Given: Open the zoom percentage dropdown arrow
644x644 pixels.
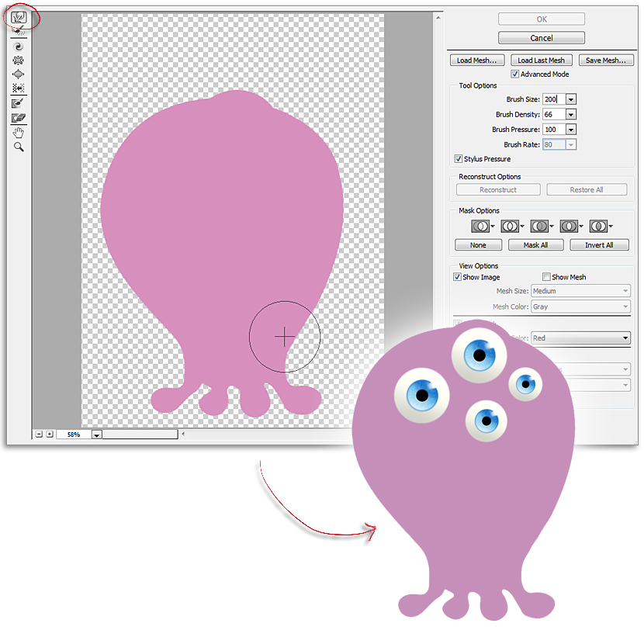Looking at the screenshot, I should pos(96,435).
